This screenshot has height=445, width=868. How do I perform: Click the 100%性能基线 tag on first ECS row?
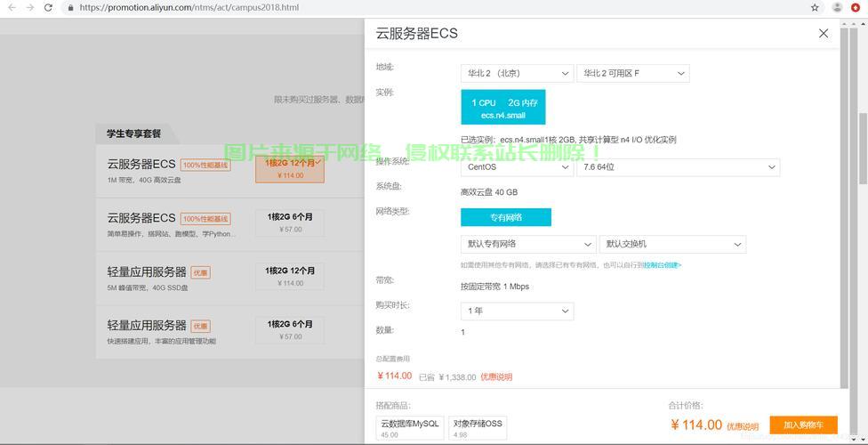[x=205, y=166]
